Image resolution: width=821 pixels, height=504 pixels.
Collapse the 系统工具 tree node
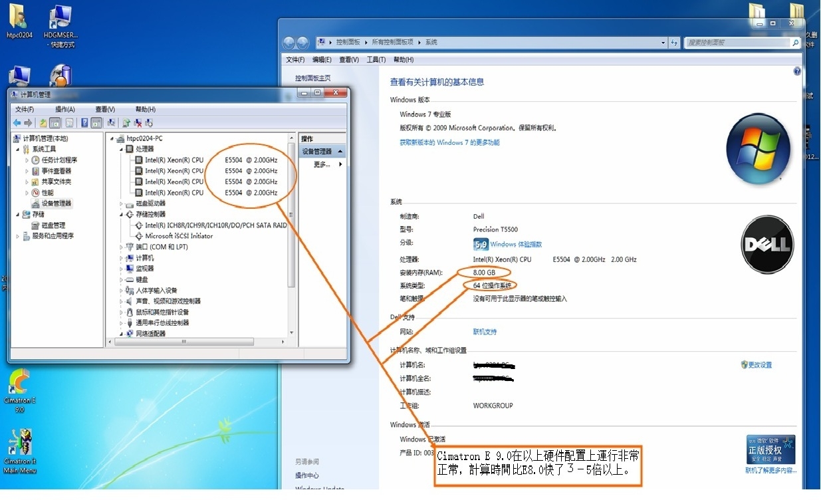pos(18,150)
